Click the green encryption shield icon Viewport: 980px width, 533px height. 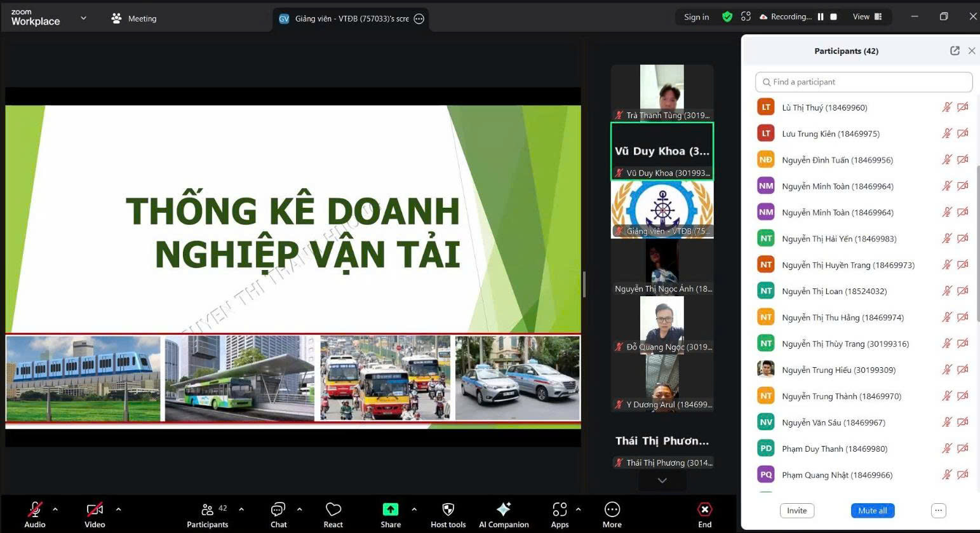[727, 17]
